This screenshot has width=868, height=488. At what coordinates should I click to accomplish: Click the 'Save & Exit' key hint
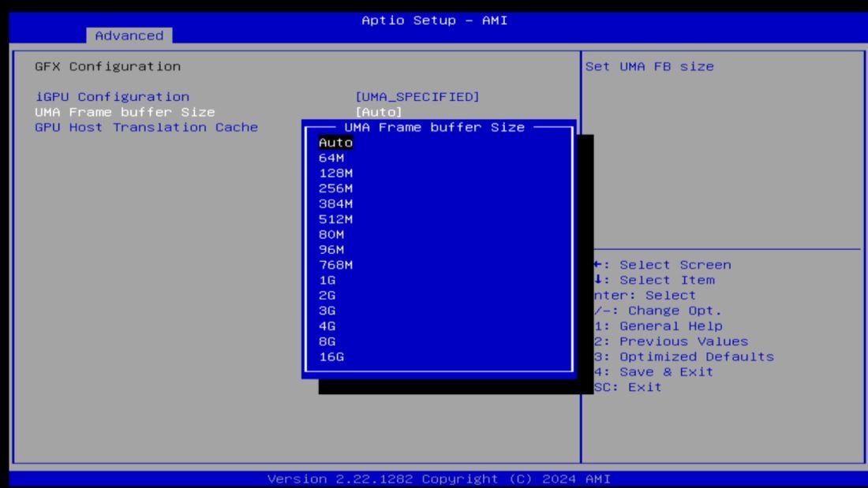pyautogui.click(x=666, y=372)
